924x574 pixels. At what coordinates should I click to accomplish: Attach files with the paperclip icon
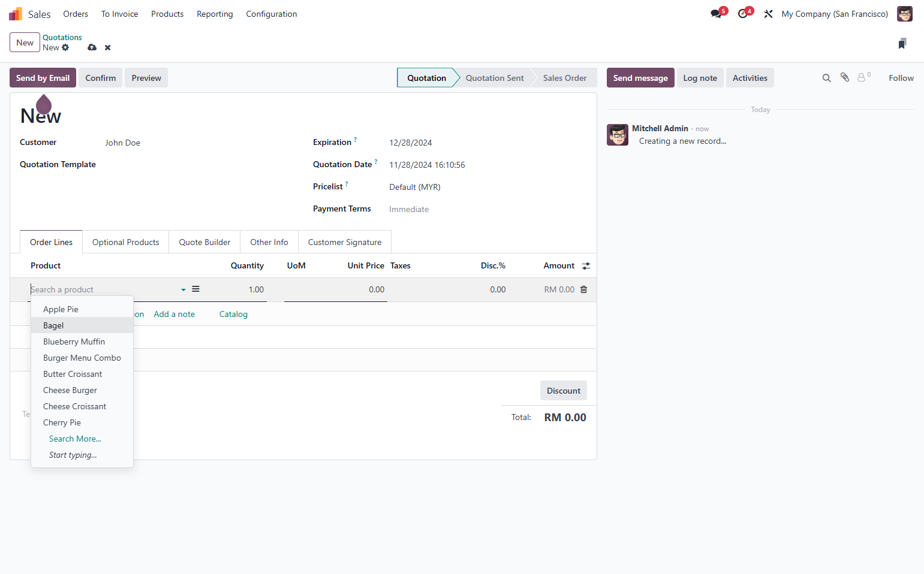coord(845,77)
